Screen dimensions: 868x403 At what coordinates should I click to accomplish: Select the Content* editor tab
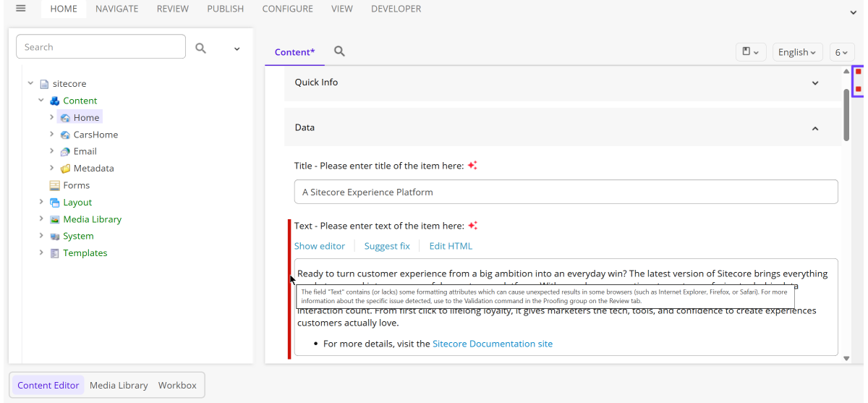click(295, 52)
